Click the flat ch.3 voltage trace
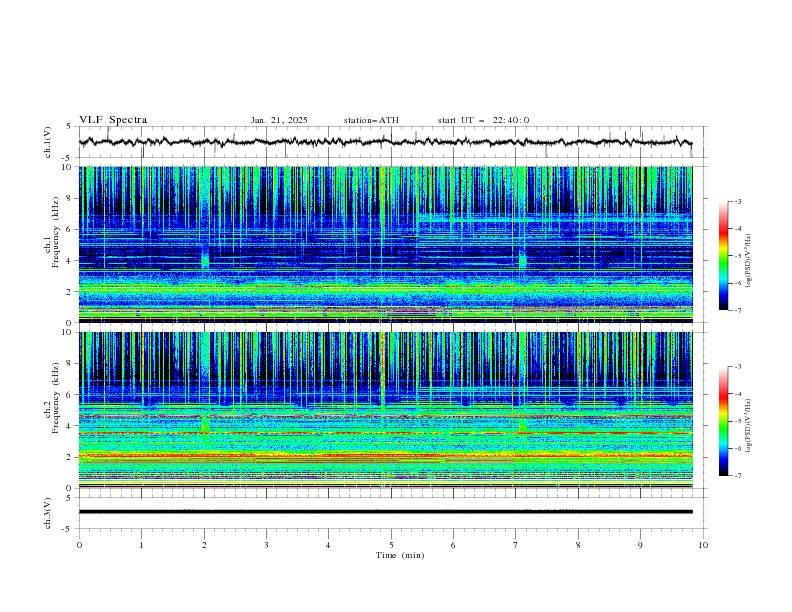Screen dimensions: 792x612 pos(385,512)
